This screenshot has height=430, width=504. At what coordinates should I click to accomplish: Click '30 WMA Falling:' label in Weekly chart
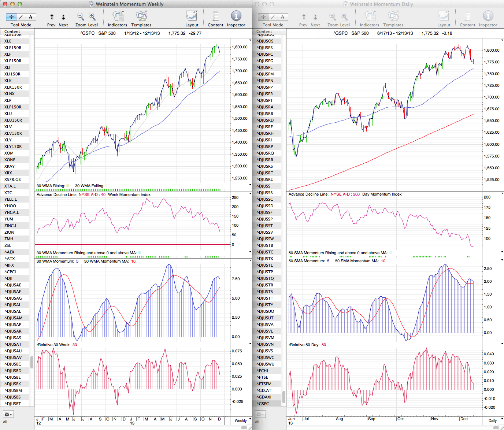(x=89, y=186)
